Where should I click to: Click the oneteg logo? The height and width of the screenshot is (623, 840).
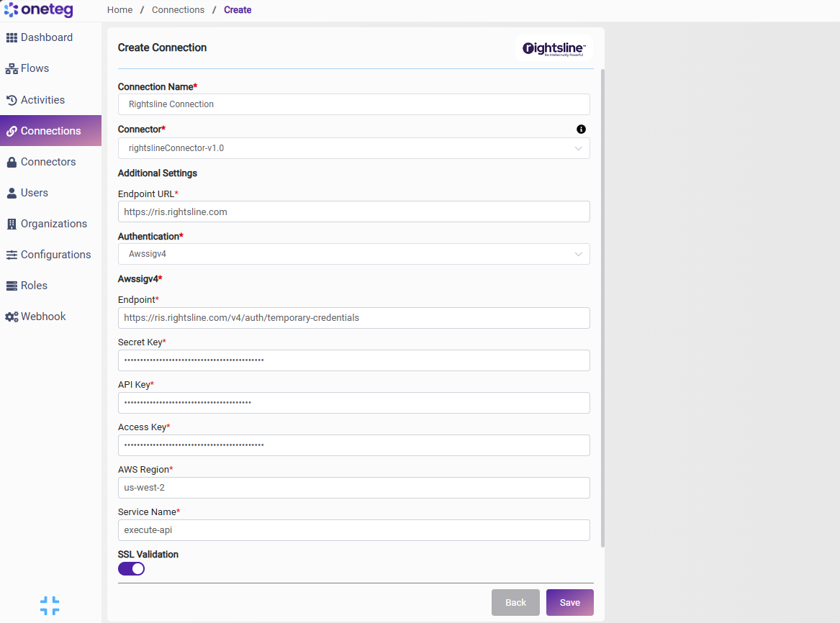(39, 9)
